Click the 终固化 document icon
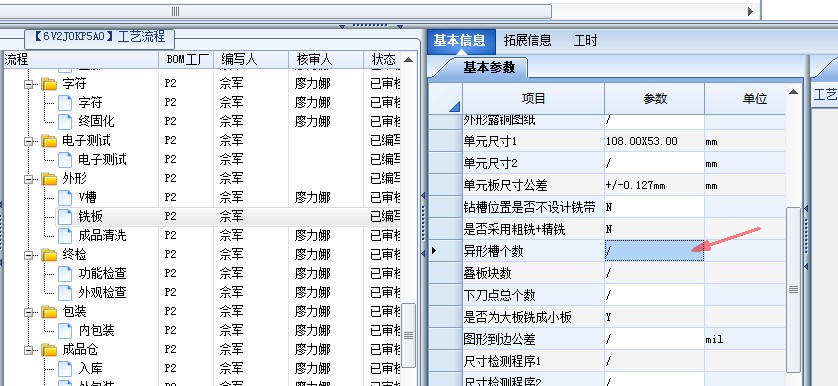The width and height of the screenshot is (838, 386). click(65, 121)
